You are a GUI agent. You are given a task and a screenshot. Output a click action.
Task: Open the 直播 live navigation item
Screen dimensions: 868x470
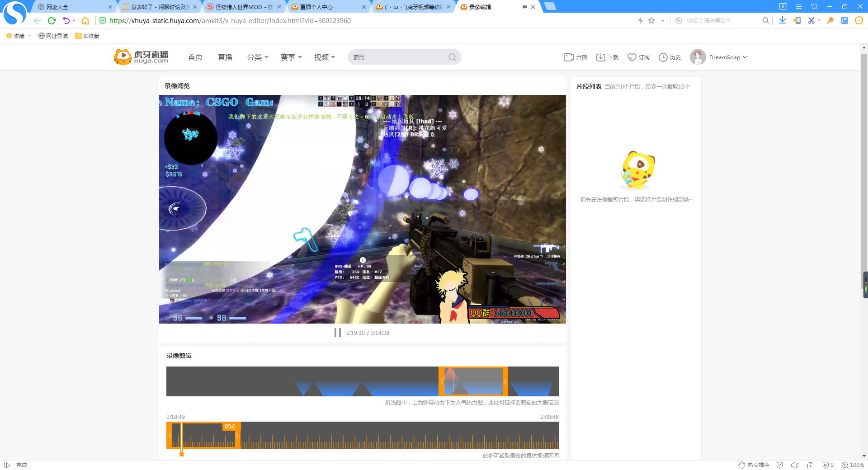(225, 57)
